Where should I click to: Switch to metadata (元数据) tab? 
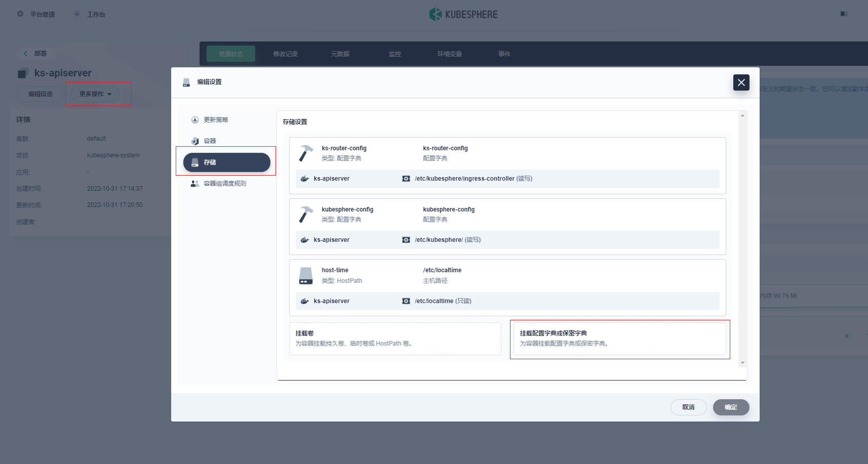340,54
